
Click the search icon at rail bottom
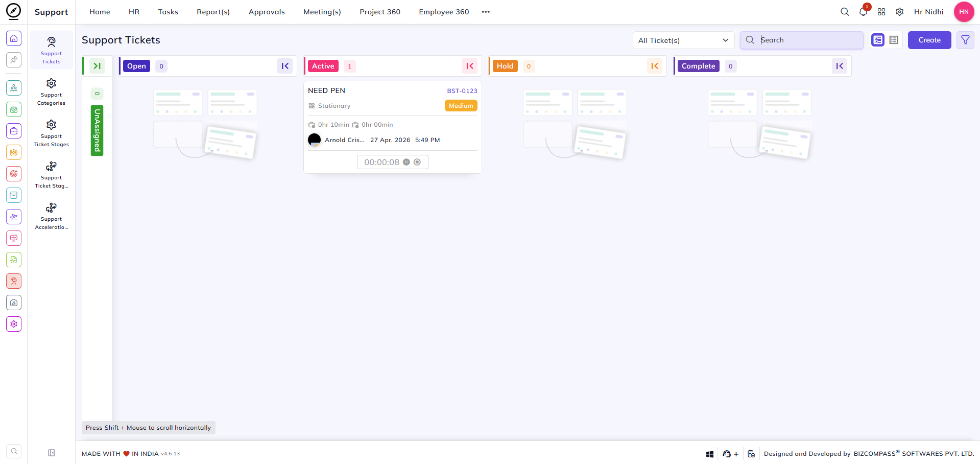[14, 451]
